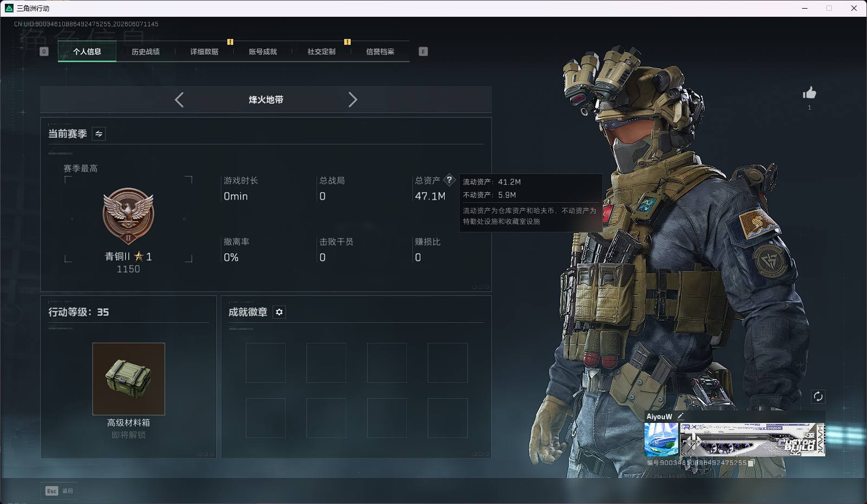Click the 当前赛季 heading

point(68,134)
